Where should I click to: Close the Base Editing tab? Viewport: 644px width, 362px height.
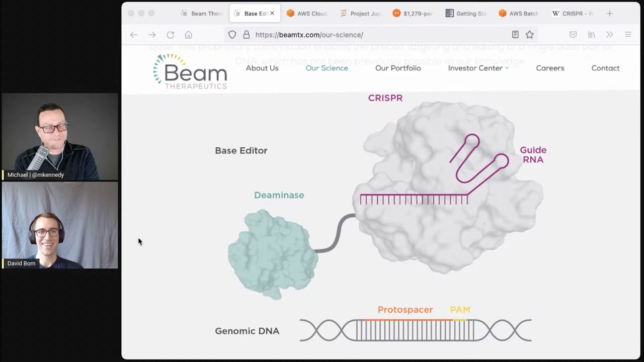[x=272, y=14]
